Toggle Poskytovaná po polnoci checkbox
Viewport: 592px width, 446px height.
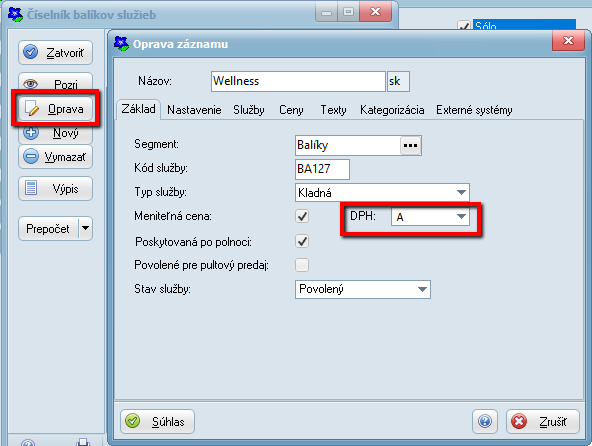(x=302, y=241)
